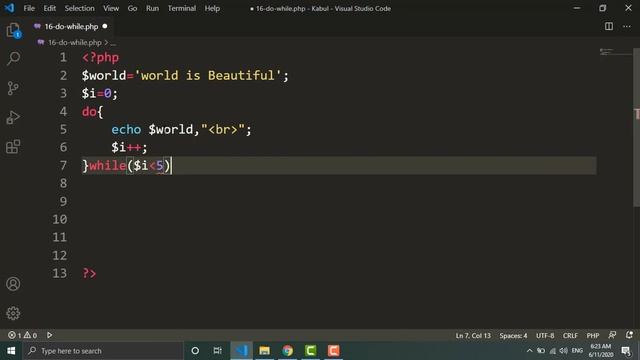Open the File menu
The height and width of the screenshot is (360, 640).
point(29,8)
